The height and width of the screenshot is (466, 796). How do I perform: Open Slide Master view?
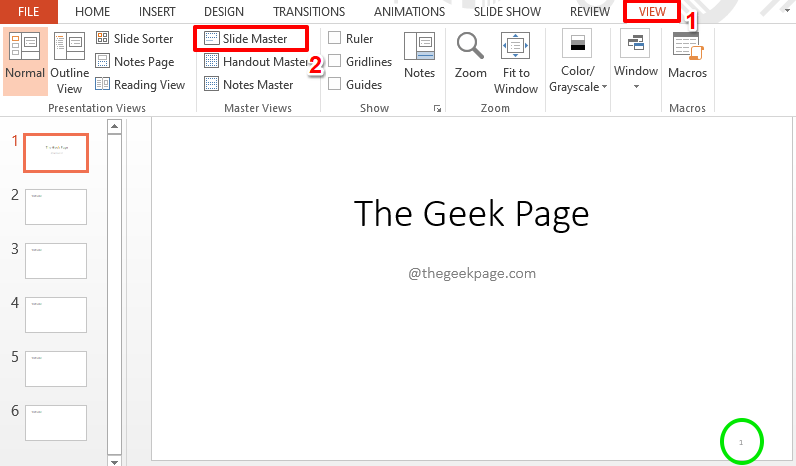click(254, 38)
